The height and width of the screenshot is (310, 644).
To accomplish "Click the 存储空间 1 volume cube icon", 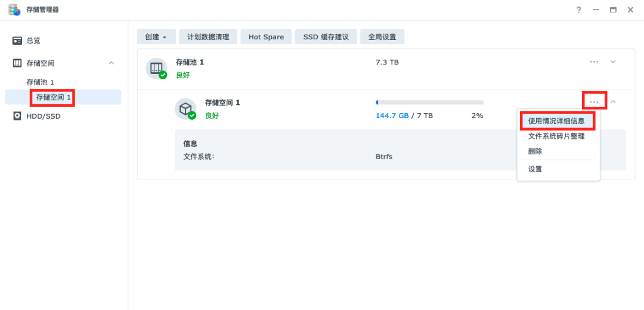I will 185,108.
